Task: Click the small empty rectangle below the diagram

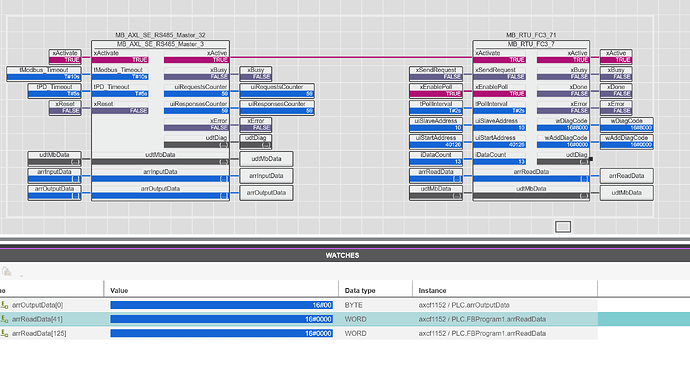Action: pos(563,227)
